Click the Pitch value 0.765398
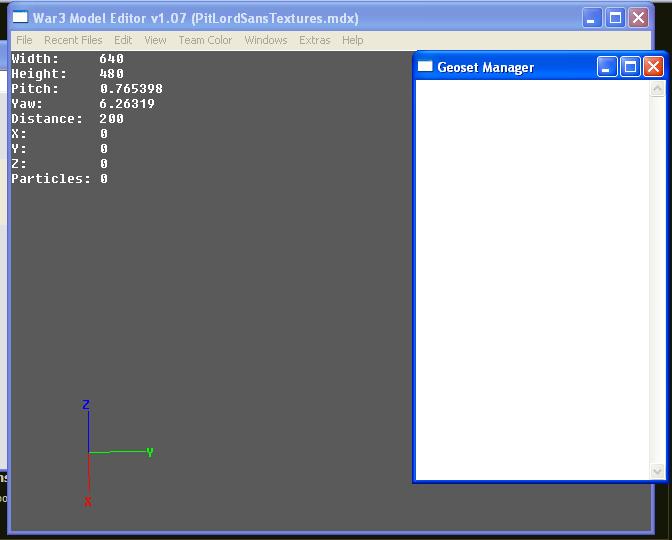The height and width of the screenshot is (540, 672). pos(131,89)
